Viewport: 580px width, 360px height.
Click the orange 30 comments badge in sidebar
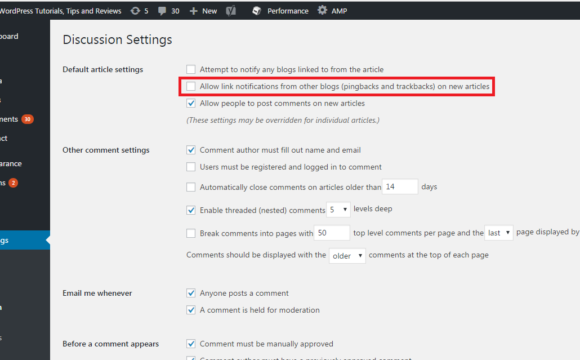click(27, 119)
